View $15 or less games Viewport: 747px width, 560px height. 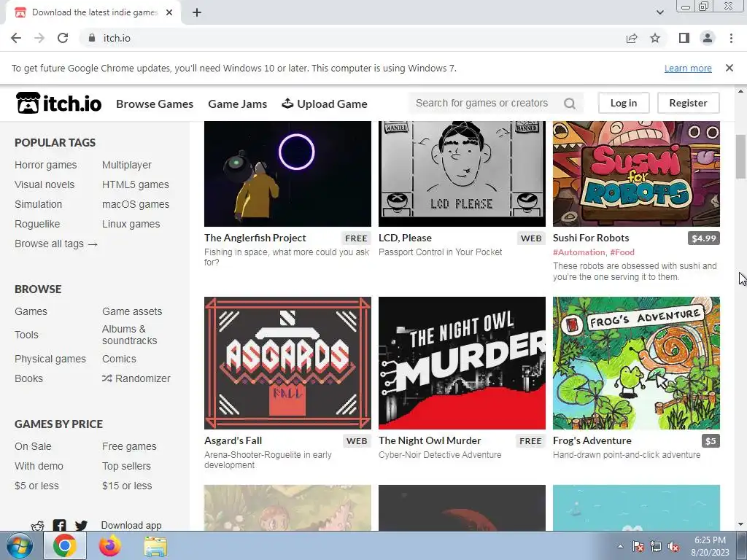(x=127, y=486)
